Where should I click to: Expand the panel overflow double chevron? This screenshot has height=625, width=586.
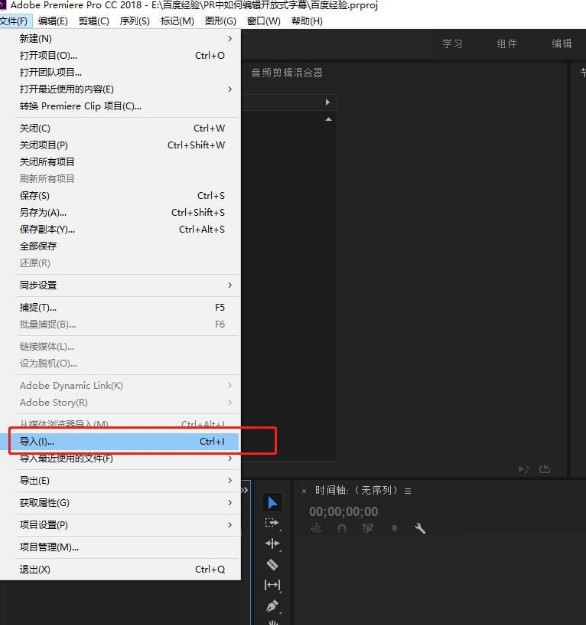[245, 490]
